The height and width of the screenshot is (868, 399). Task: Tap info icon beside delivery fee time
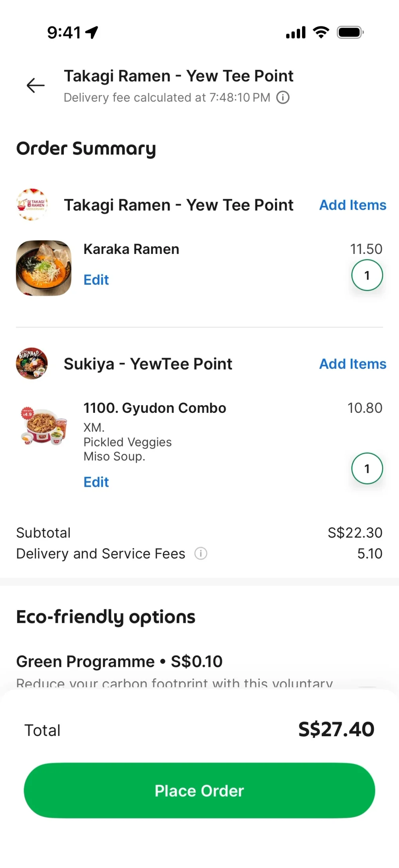[x=283, y=97]
